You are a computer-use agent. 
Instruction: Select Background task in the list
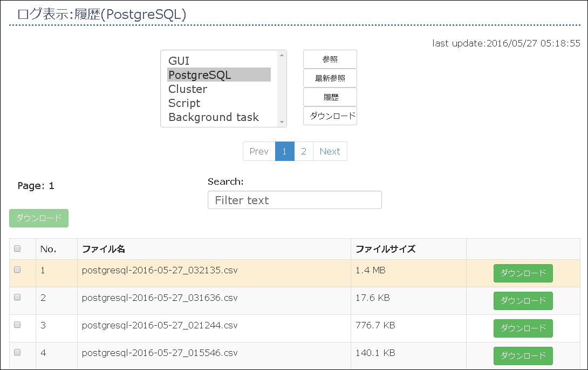[x=218, y=117]
